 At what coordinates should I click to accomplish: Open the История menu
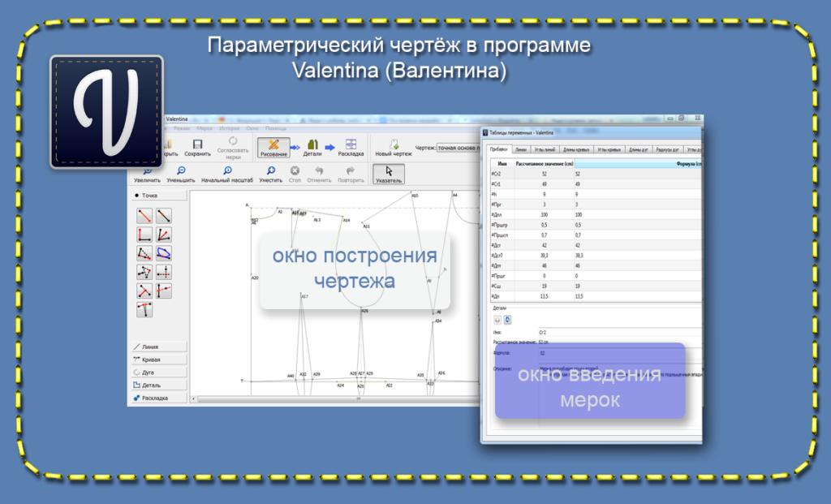click(x=230, y=128)
